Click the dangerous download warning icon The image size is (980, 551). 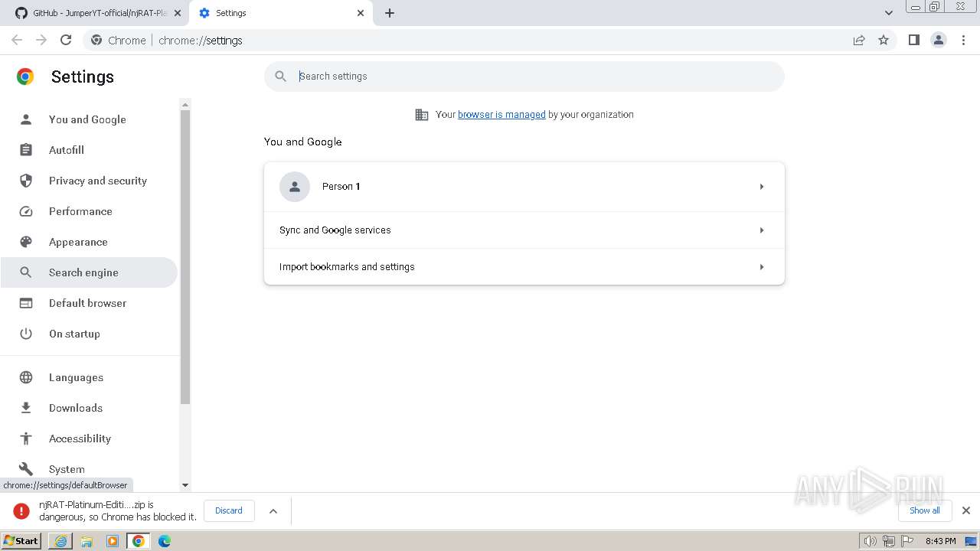click(21, 510)
